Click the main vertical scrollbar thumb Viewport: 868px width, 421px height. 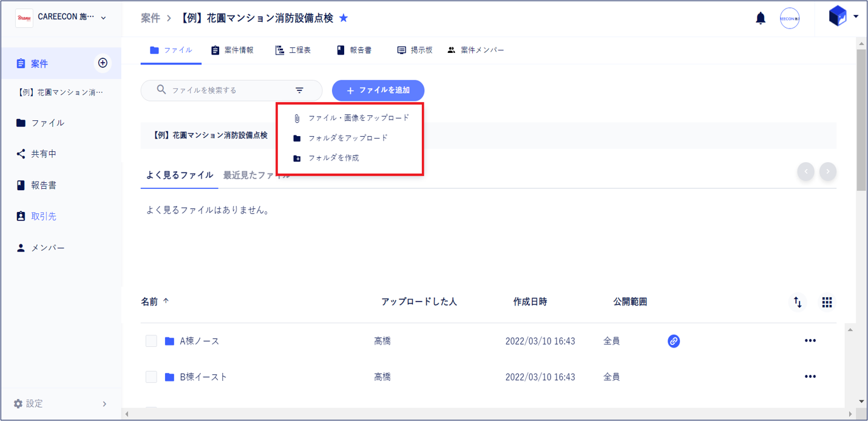861,120
